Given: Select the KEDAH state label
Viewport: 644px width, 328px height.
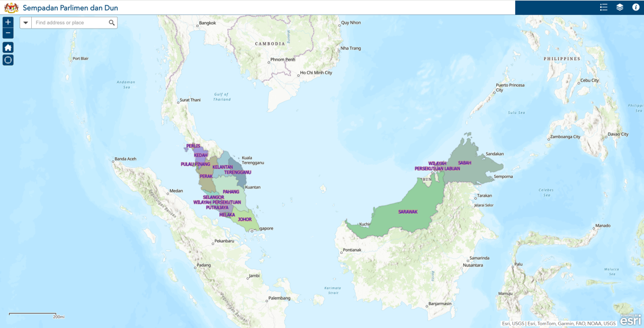Looking at the screenshot, I should pyautogui.click(x=201, y=155).
